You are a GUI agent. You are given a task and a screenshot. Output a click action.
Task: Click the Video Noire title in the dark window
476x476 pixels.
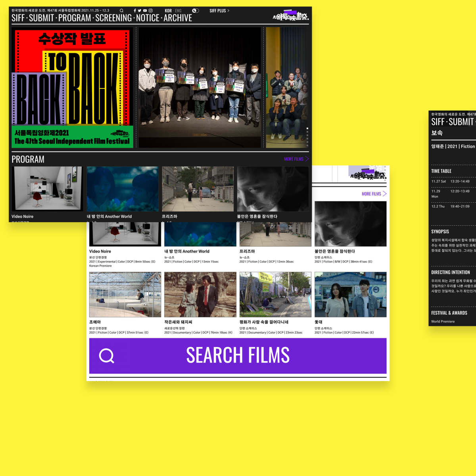coord(23,217)
